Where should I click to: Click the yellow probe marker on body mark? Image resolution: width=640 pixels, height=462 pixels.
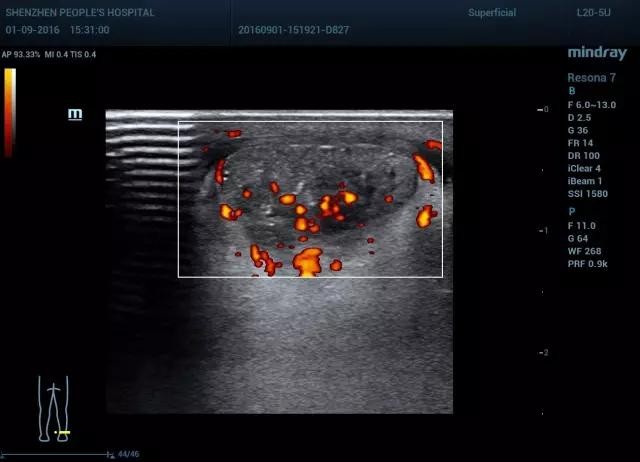click(x=63, y=433)
